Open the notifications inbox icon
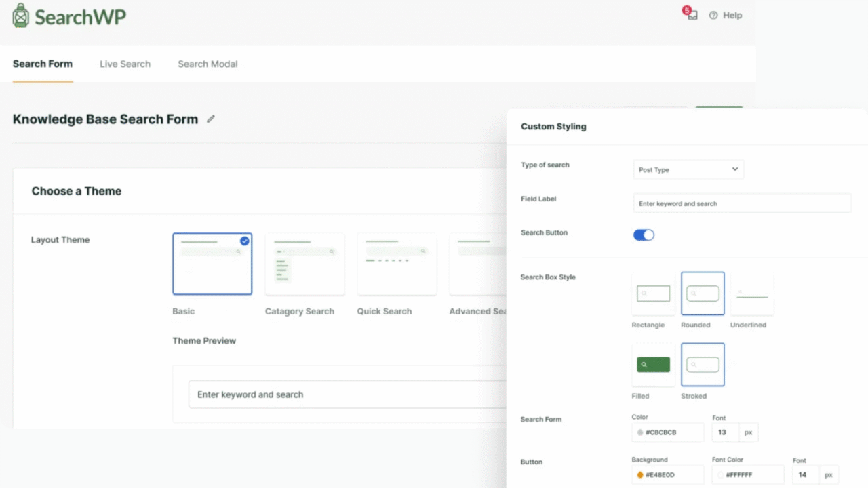Image resolution: width=868 pixels, height=488 pixels. point(690,14)
